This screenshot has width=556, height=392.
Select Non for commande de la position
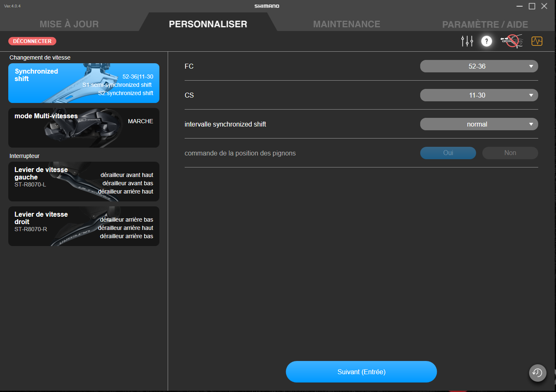(x=510, y=153)
